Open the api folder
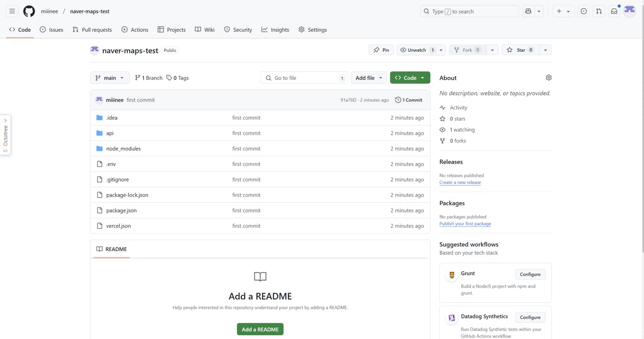This screenshot has height=339, width=644. coord(110,133)
